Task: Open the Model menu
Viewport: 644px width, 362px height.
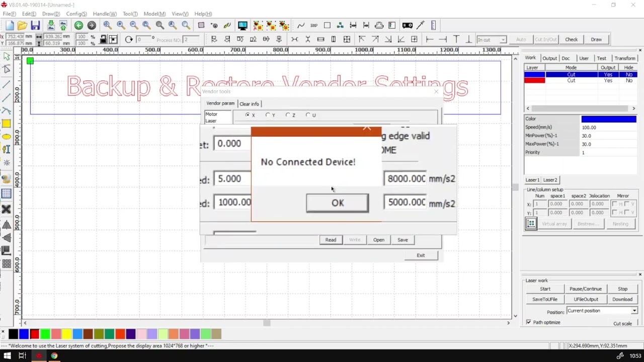Action: pyautogui.click(x=154, y=14)
